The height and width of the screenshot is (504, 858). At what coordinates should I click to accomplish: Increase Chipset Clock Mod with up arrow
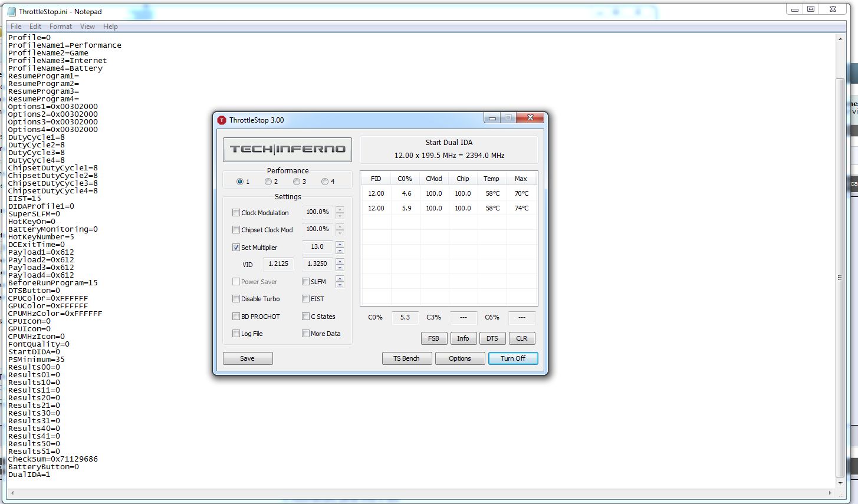[340, 226]
